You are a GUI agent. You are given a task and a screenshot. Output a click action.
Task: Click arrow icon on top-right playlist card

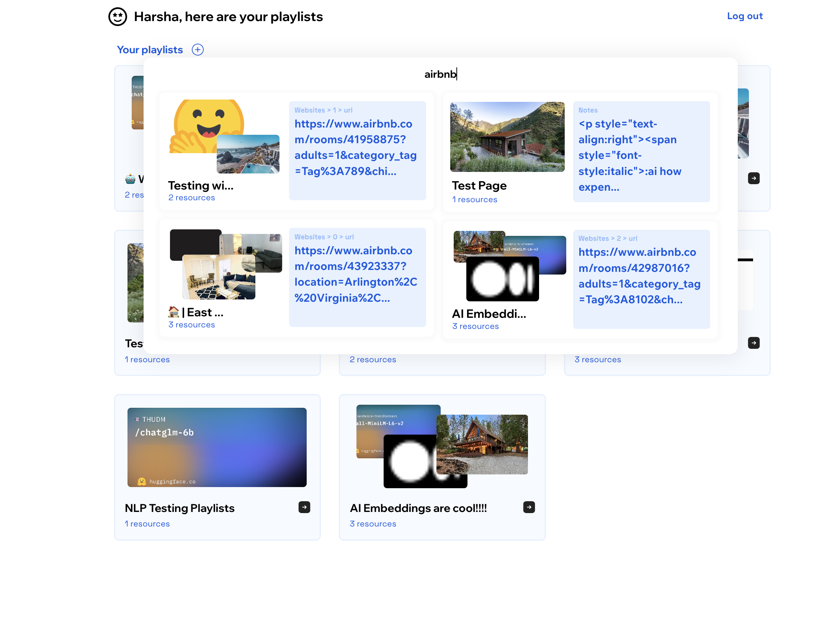pyautogui.click(x=753, y=178)
